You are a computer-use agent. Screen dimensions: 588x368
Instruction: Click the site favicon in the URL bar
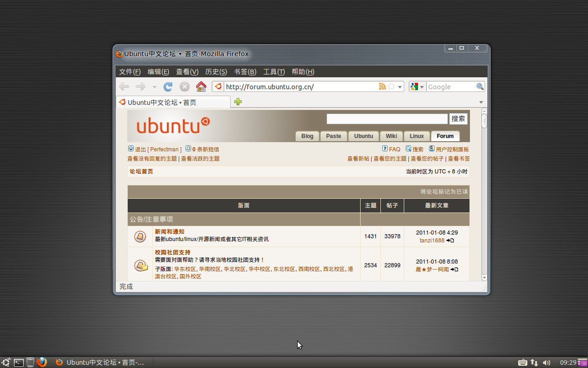[x=218, y=86]
